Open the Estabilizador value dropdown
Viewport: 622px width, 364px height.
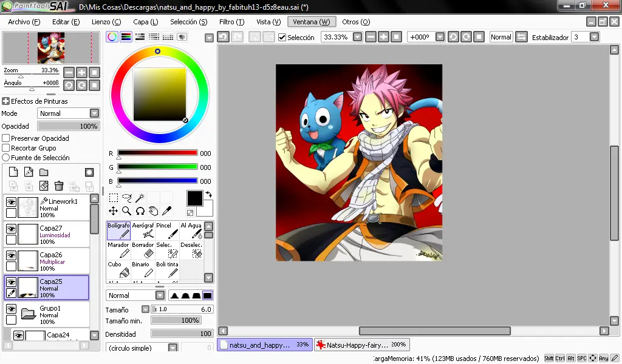[x=594, y=37]
